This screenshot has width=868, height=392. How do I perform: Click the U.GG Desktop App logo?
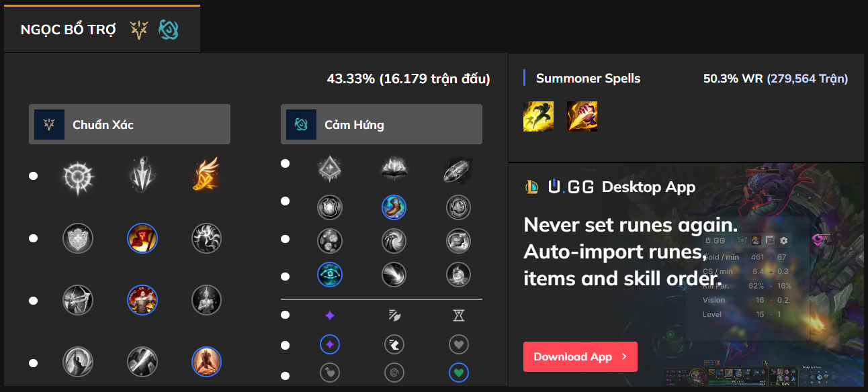pos(571,187)
